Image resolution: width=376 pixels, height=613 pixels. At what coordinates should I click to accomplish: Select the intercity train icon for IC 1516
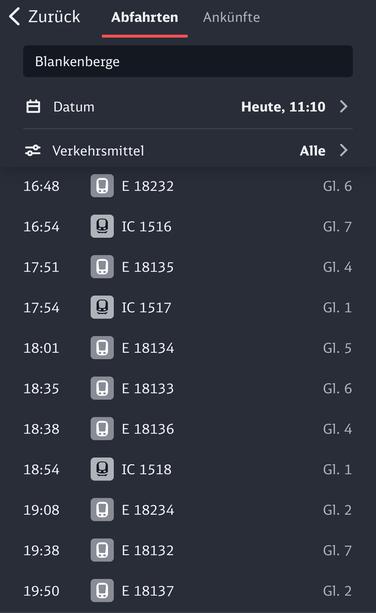click(102, 226)
